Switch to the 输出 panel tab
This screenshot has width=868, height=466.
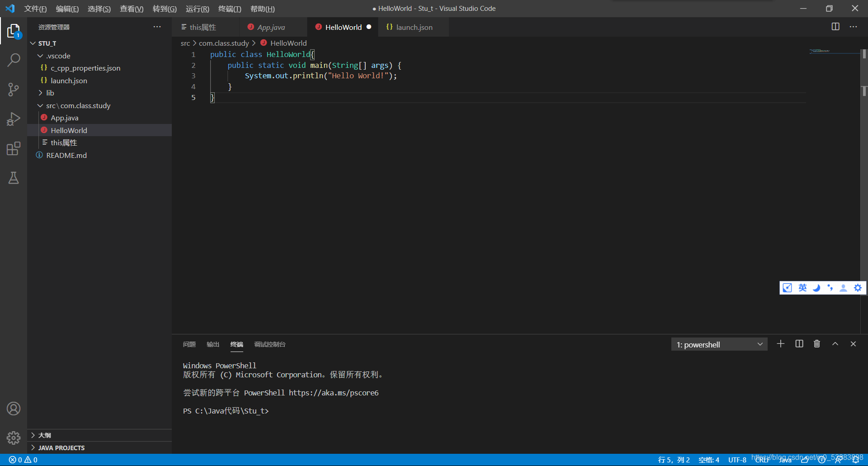(213, 344)
